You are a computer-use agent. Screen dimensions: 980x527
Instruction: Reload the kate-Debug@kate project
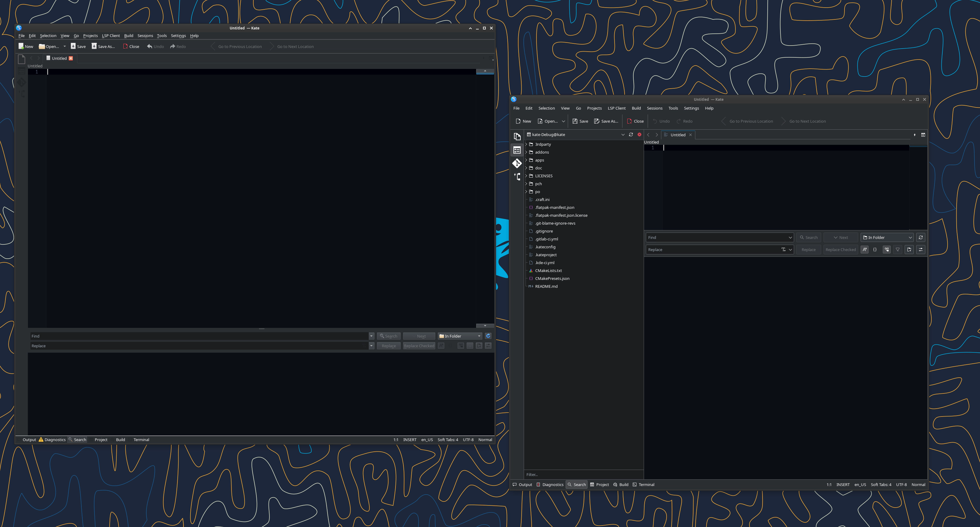631,134
